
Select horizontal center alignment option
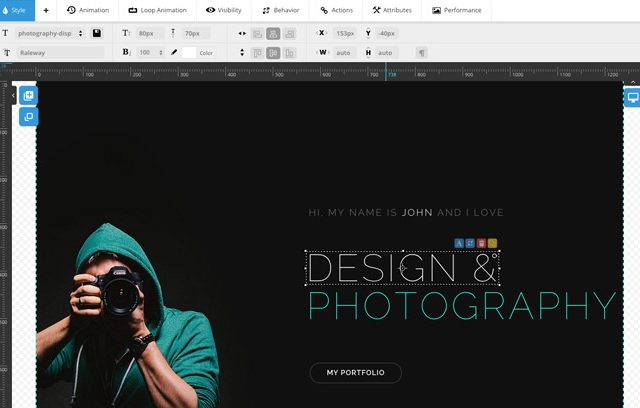[273, 33]
